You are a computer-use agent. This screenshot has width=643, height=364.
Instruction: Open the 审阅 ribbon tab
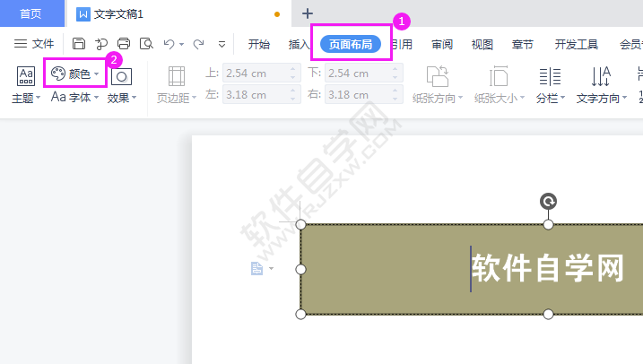point(441,44)
